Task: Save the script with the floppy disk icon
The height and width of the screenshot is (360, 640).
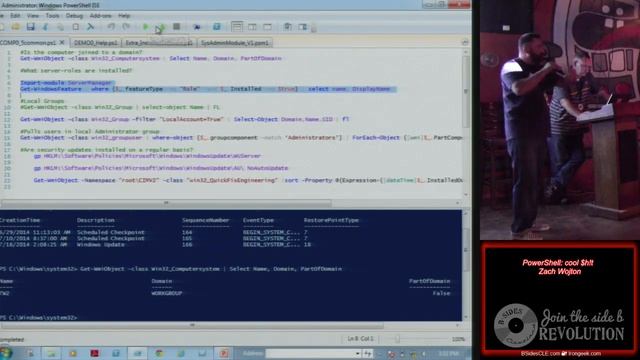Action: 31,27
